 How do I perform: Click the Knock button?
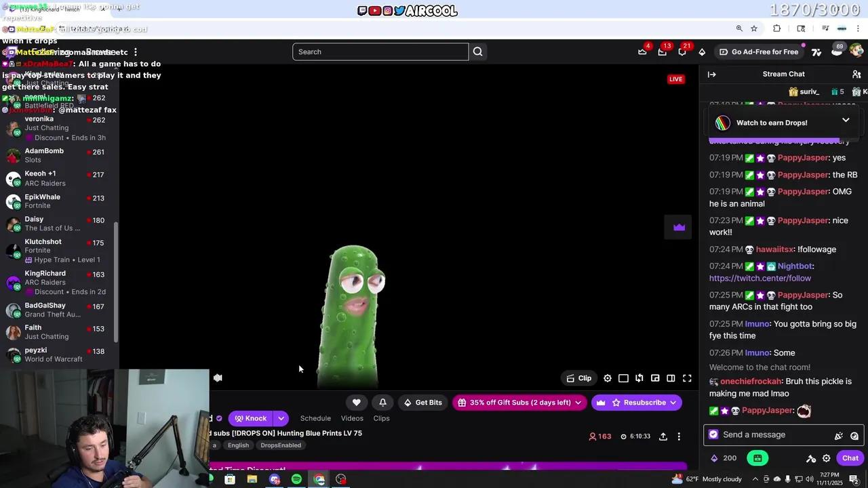[251, 418]
